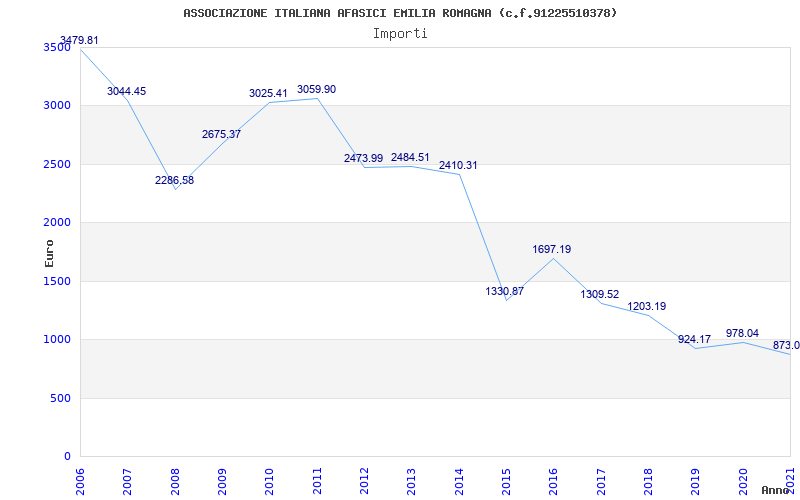Select the 1697.19 data label
This screenshot has width=800, height=500.
pyautogui.click(x=552, y=249)
